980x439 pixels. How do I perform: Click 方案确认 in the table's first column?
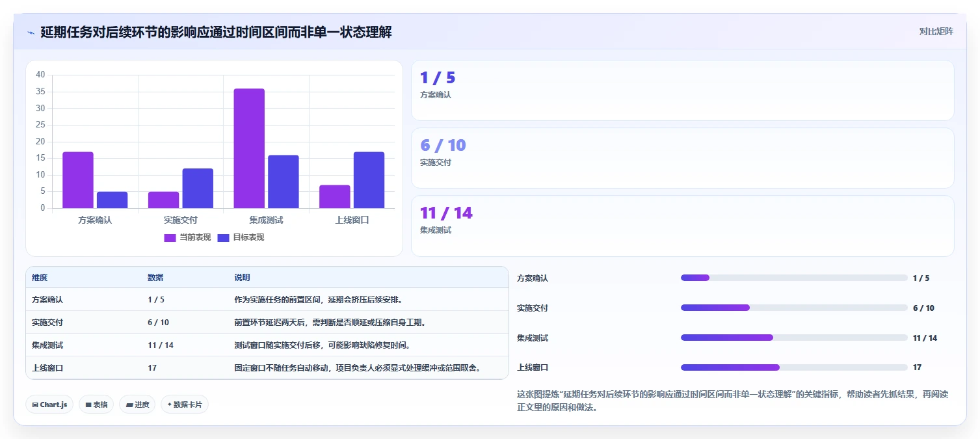coord(47,300)
